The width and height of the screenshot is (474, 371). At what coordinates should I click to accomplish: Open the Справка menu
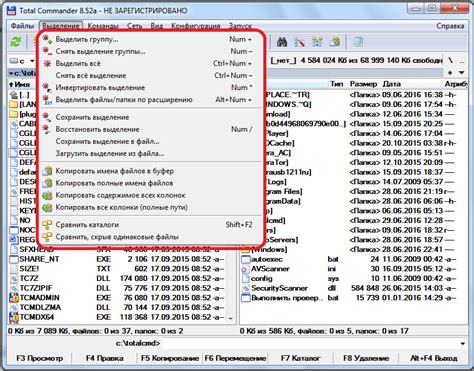pos(450,26)
